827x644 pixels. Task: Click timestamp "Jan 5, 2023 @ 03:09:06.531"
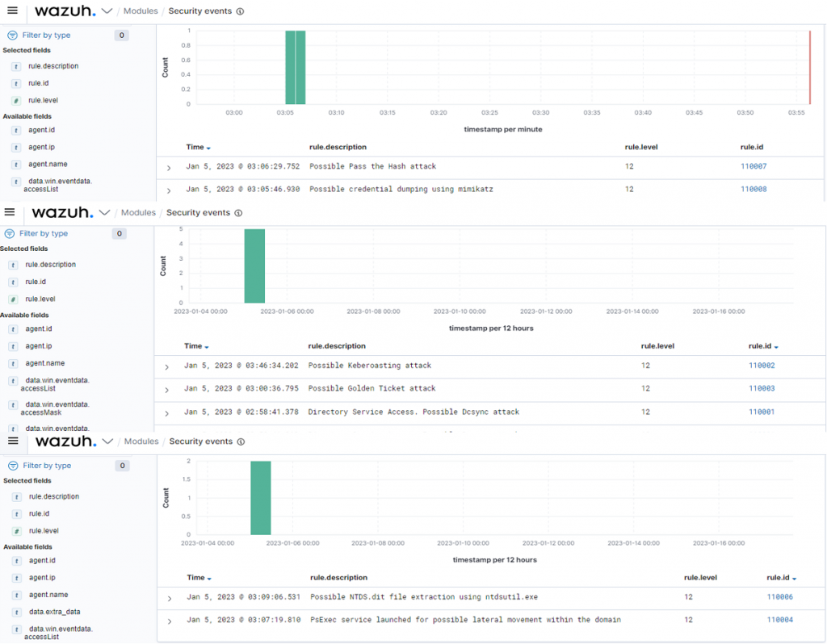tap(244, 596)
